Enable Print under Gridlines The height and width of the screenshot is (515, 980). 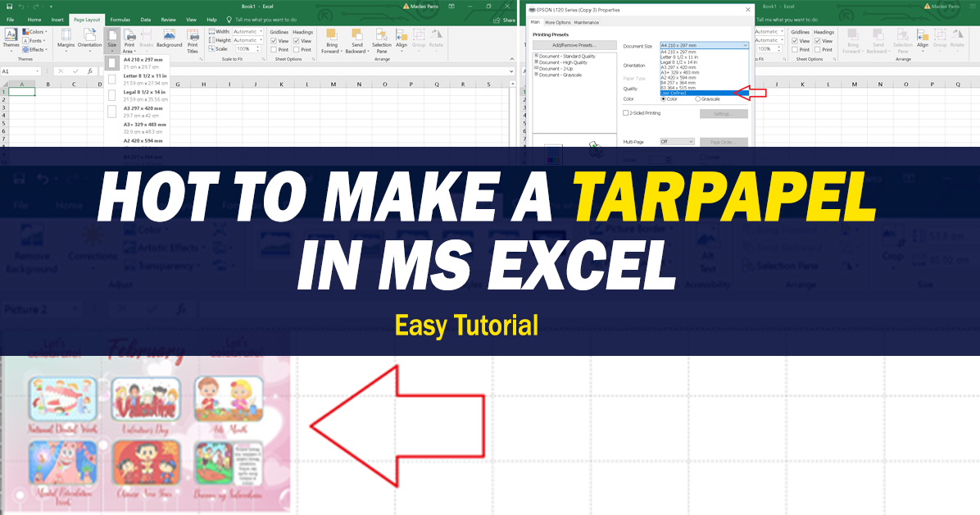coord(273,51)
